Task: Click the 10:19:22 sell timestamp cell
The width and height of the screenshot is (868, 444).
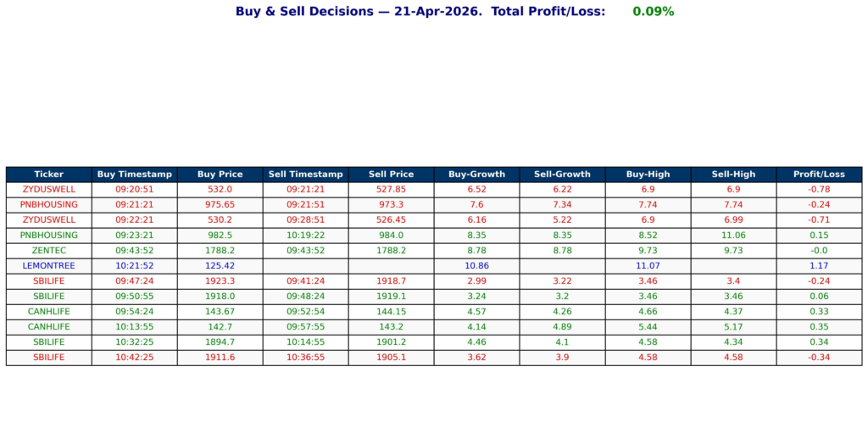Action: pos(305,236)
